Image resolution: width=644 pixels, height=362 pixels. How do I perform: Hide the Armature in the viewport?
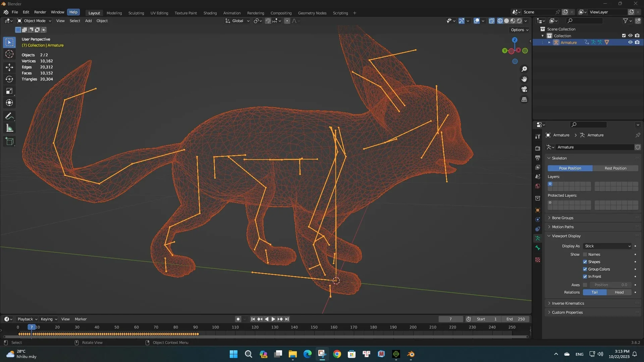[x=630, y=42]
